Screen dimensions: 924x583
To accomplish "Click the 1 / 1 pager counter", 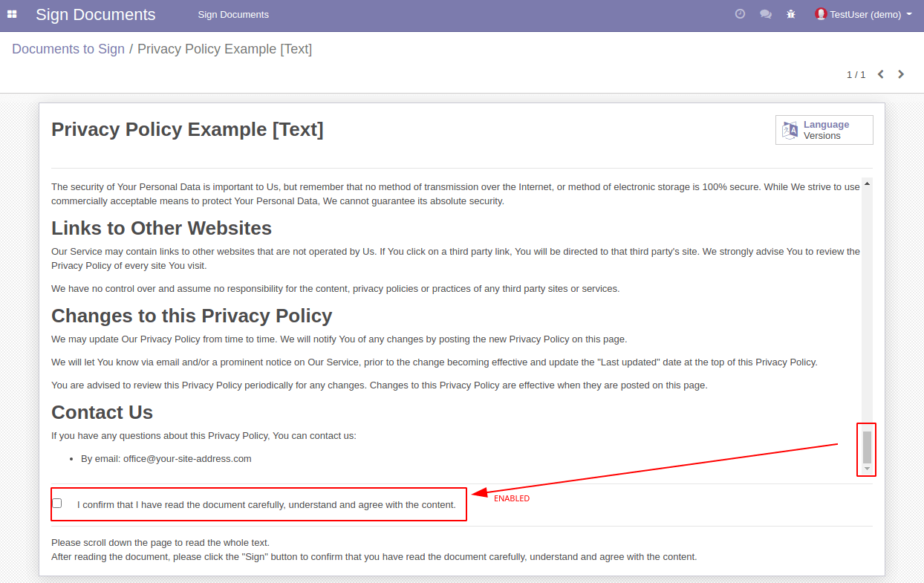I will 856,74.
